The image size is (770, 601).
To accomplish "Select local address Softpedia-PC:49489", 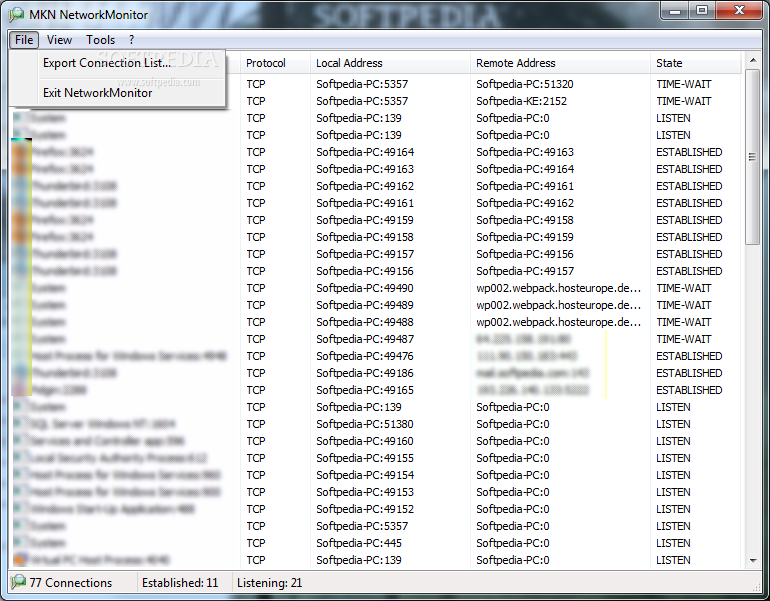I will coord(365,305).
